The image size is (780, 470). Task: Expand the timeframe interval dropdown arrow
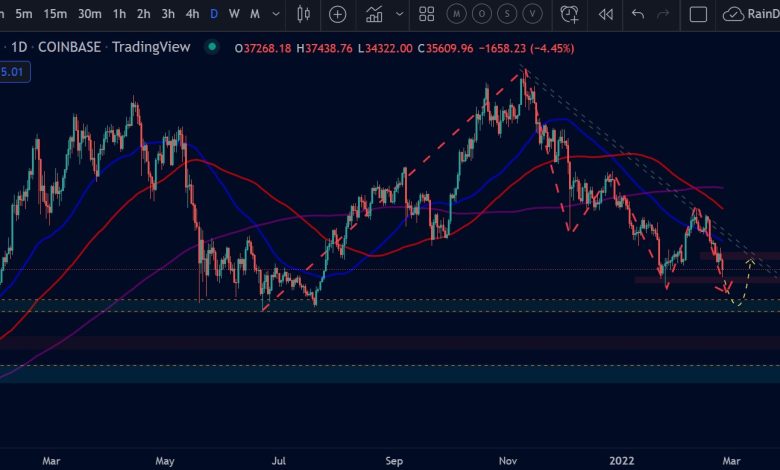275,14
